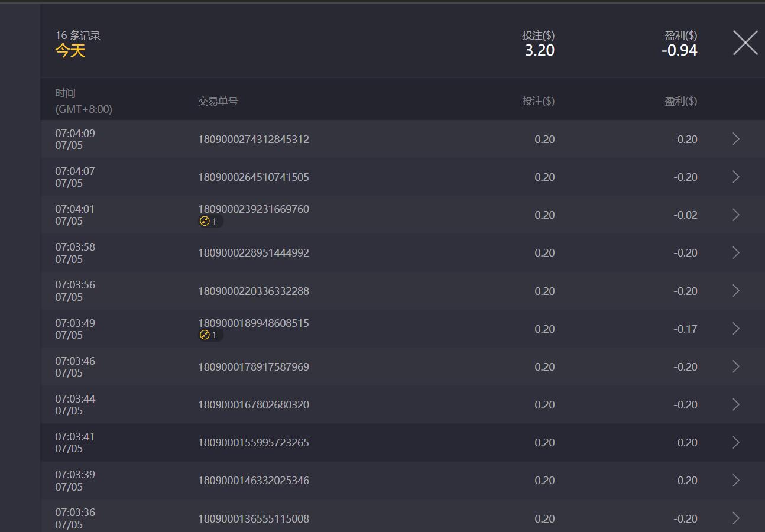The image size is (765, 532).
Task: Expand details for the 07:04:09 record
Action: coord(736,139)
